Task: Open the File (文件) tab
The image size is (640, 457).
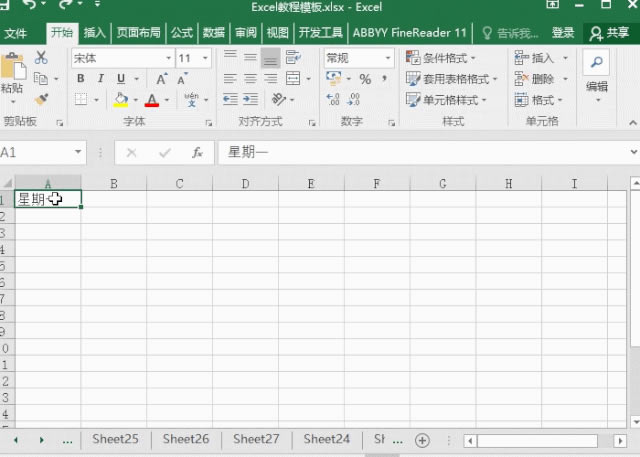Action: click(16, 33)
